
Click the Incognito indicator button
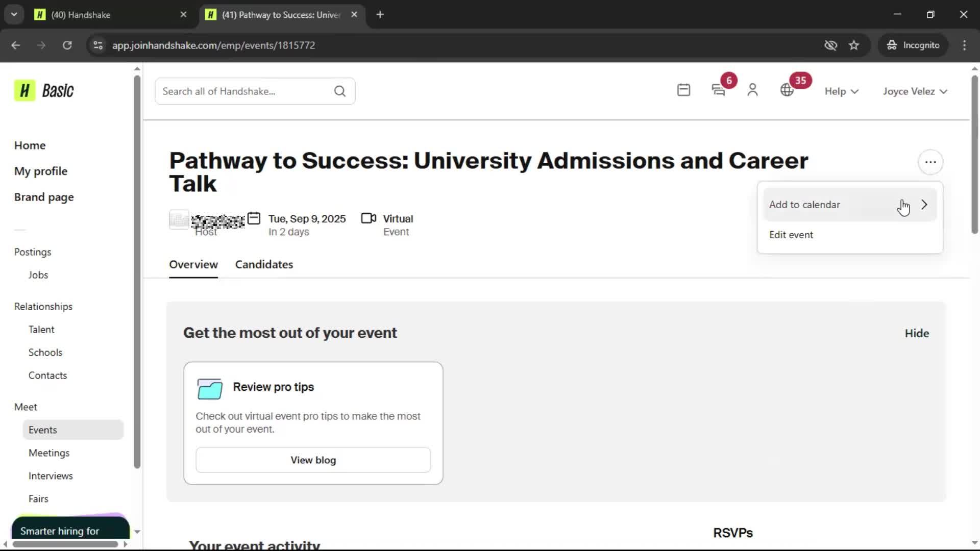pos(913,45)
